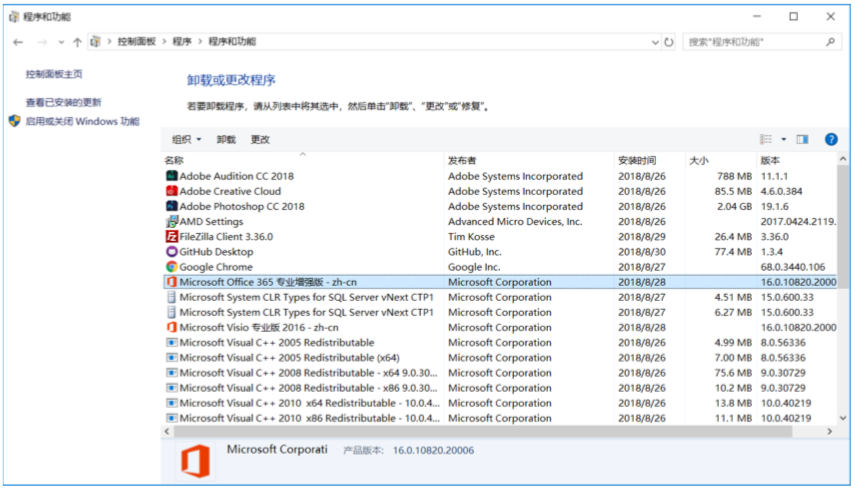
Task: Click the AMD Settings icon
Action: pyautogui.click(x=171, y=222)
